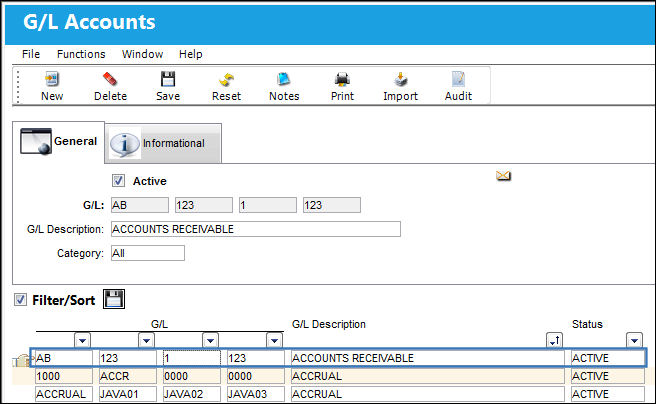Click the Delete eraser icon
656x404 pixels.
[110, 79]
